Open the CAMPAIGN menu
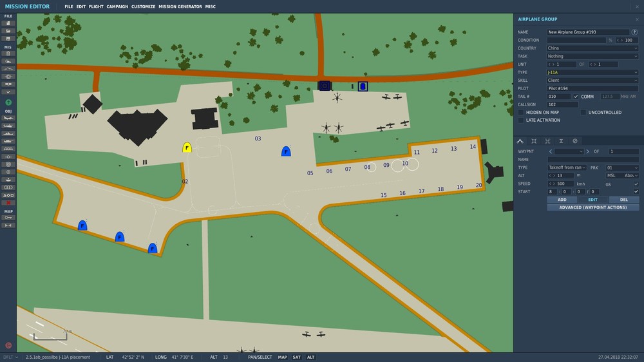The image size is (644, 362). click(117, 6)
